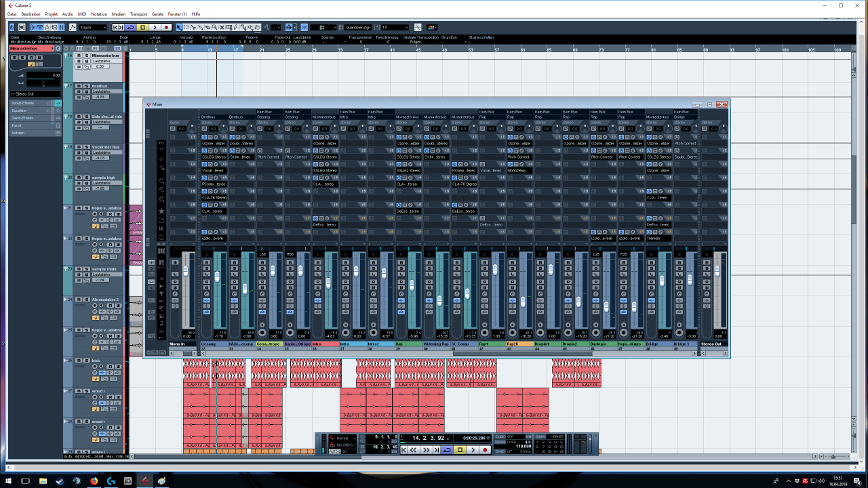Open the Quantisierung snap dropdown
This screenshot has width=868, height=488.
(357, 27)
